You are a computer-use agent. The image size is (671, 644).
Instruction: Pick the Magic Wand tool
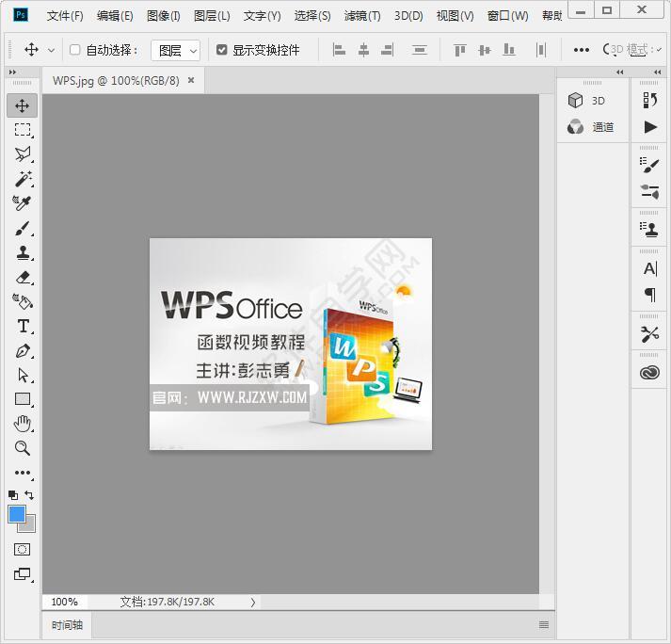click(x=23, y=179)
